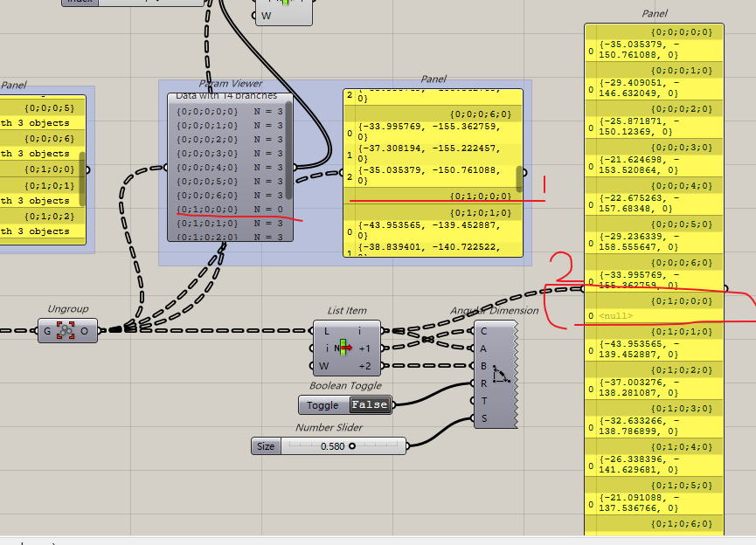Click the middle Panel scrollbar handle
Image resolution: width=756 pixels, height=545 pixels.
pyautogui.click(x=519, y=179)
